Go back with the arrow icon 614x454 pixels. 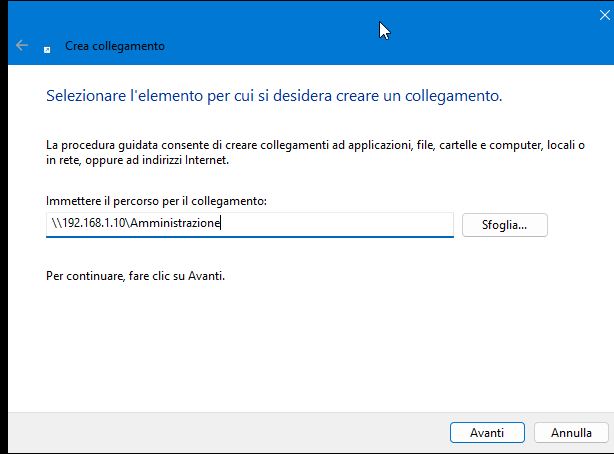pos(22,45)
